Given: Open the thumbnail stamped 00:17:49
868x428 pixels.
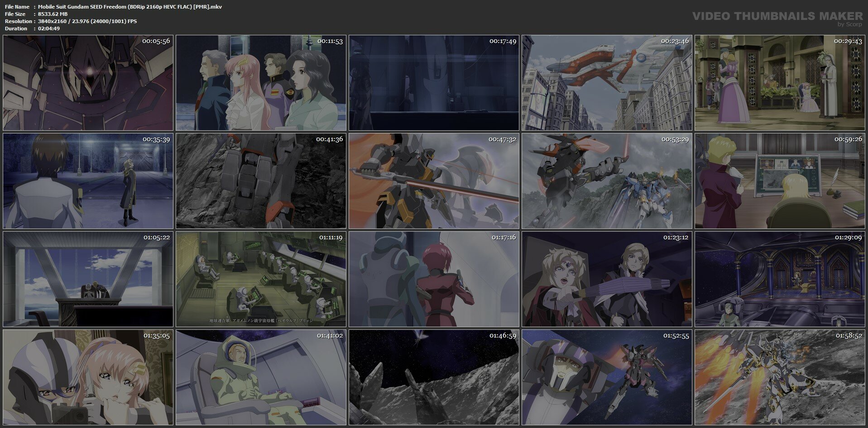Looking at the screenshot, I should coord(434,83).
